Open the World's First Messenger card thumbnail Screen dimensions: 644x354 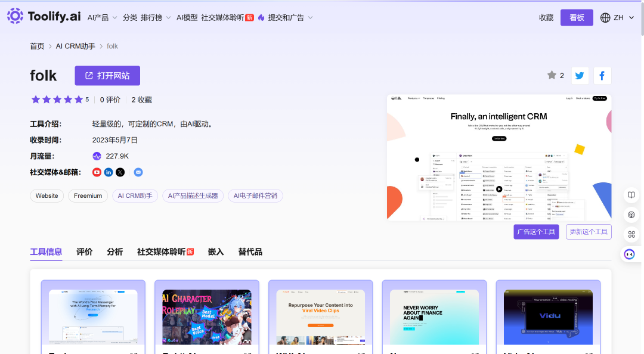click(x=93, y=317)
